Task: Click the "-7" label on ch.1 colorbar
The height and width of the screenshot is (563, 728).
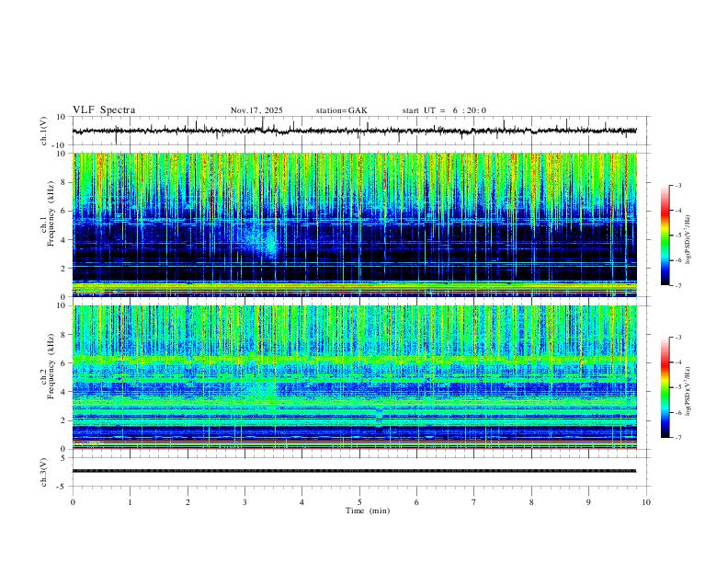Action: point(678,286)
